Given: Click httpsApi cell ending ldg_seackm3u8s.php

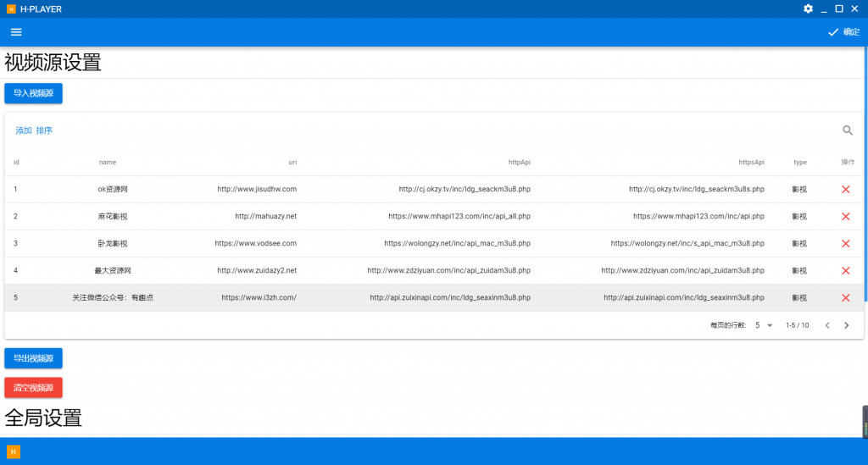Looking at the screenshot, I should [697, 189].
